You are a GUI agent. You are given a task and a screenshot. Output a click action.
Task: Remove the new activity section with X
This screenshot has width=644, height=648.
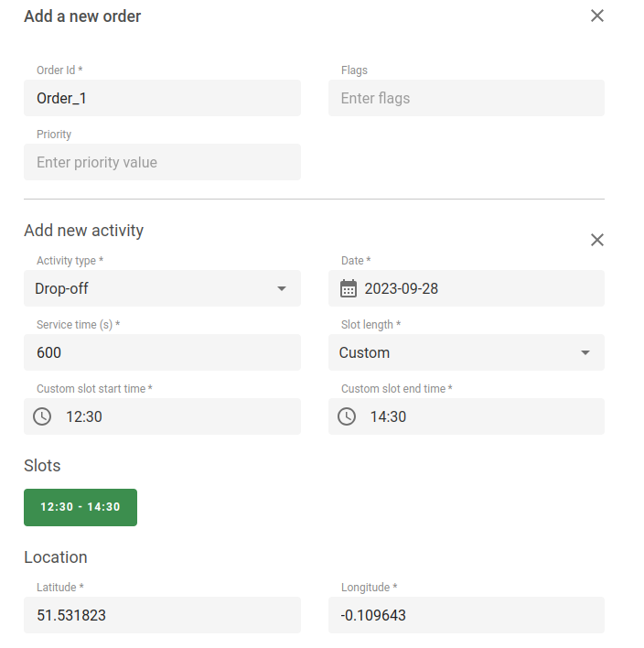point(597,240)
